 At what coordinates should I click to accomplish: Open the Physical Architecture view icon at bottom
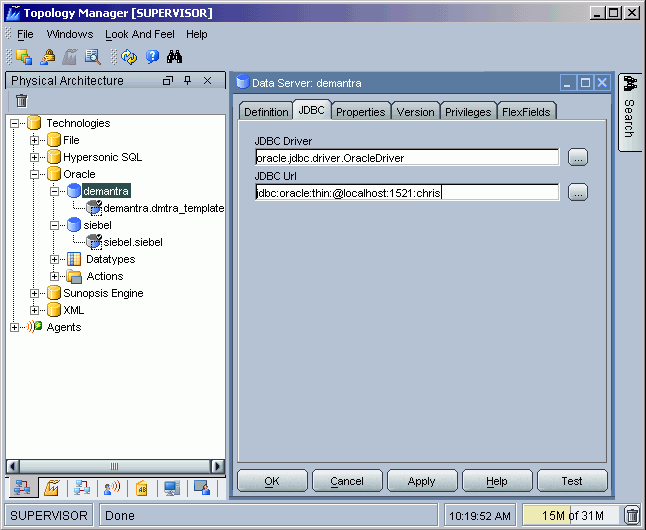(22, 488)
